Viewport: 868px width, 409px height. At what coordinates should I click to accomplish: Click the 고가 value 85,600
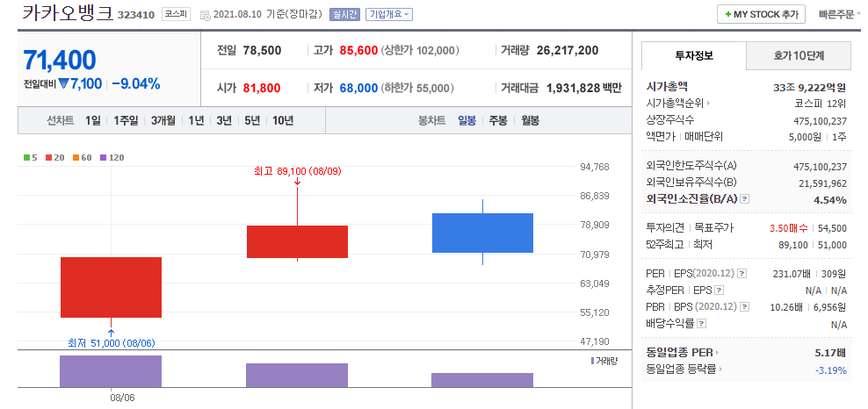(358, 50)
